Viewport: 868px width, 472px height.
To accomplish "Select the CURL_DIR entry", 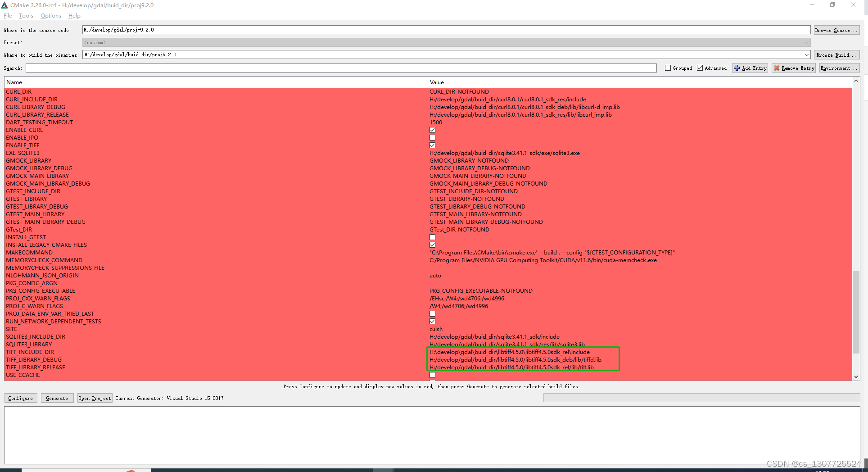I will (x=19, y=92).
